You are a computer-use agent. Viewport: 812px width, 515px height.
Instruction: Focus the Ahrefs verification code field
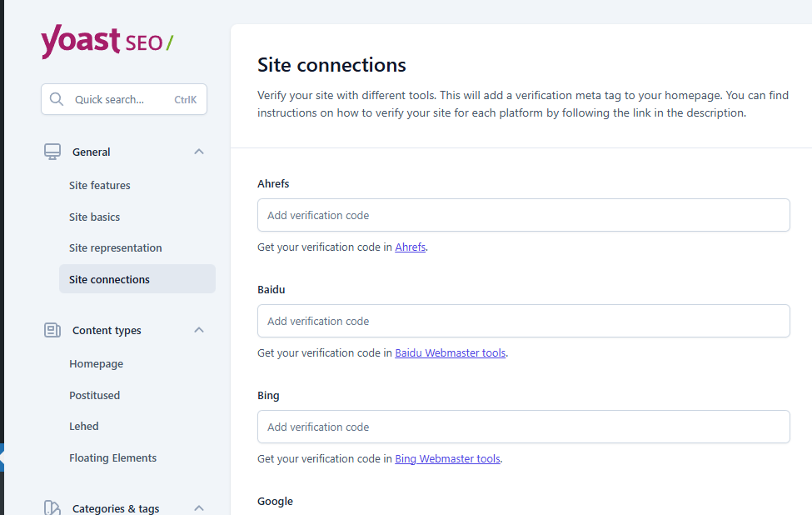pyautogui.click(x=523, y=215)
